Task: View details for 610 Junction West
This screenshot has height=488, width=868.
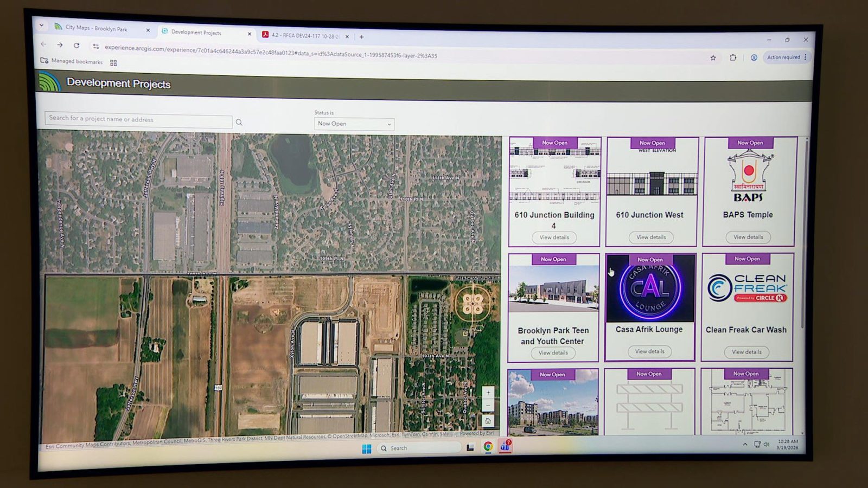Action: 650,237
